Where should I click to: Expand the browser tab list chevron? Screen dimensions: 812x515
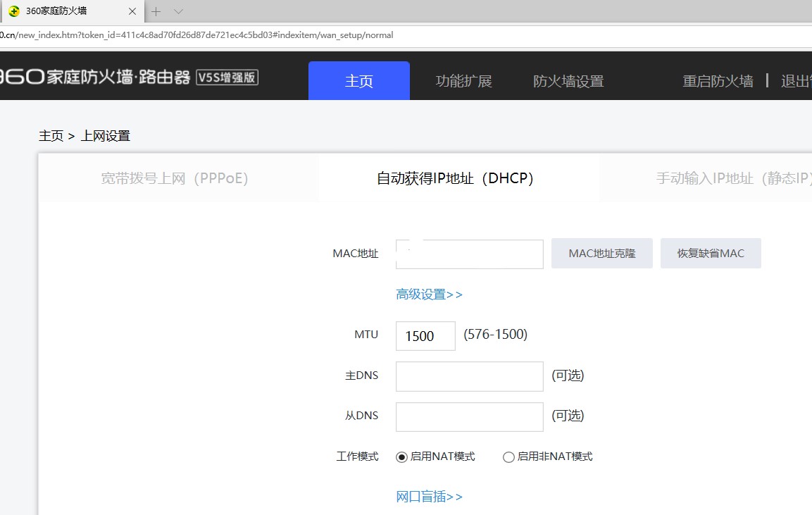[179, 11]
